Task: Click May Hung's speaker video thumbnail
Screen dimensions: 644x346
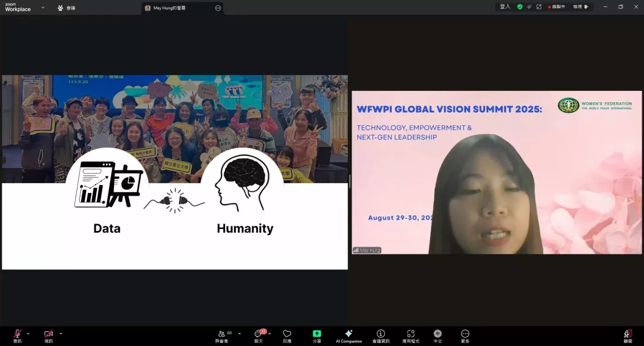Action: 496,172
